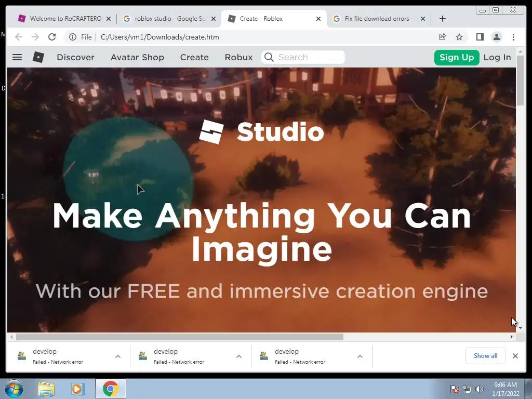
Task: Click the scroll-down arrow of vertical scrollbar
Action: pyautogui.click(x=520, y=328)
